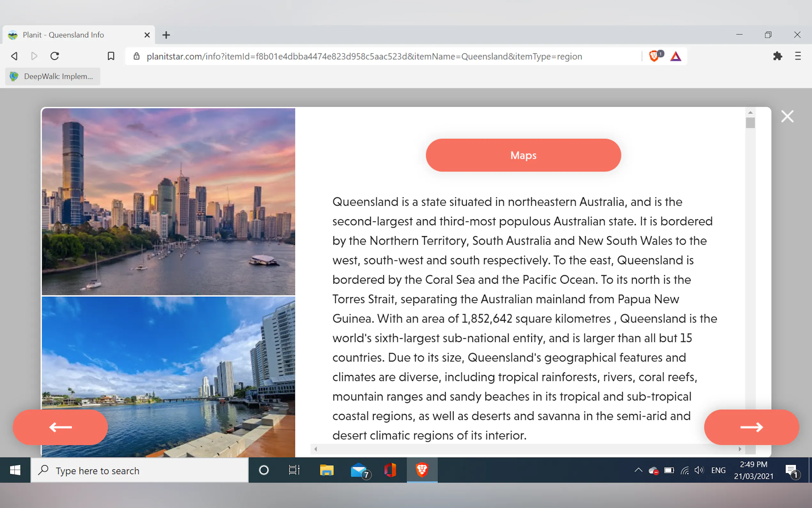Open the browser extensions puzzle icon
Viewport: 812px width, 508px height.
click(777, 56)
